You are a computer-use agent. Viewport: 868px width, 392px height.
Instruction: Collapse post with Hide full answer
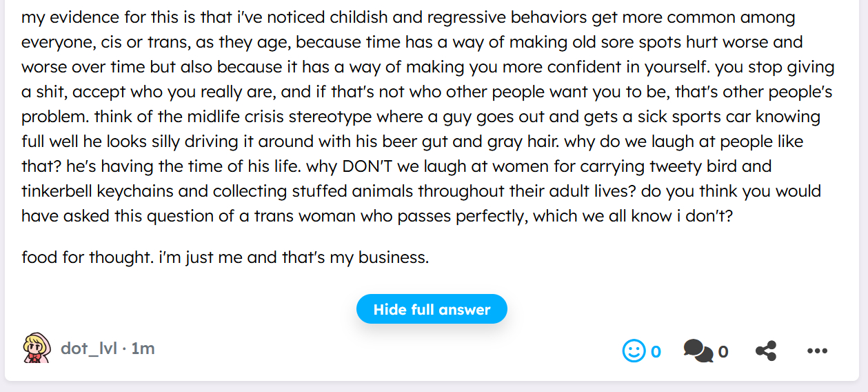tap(432, 309)
